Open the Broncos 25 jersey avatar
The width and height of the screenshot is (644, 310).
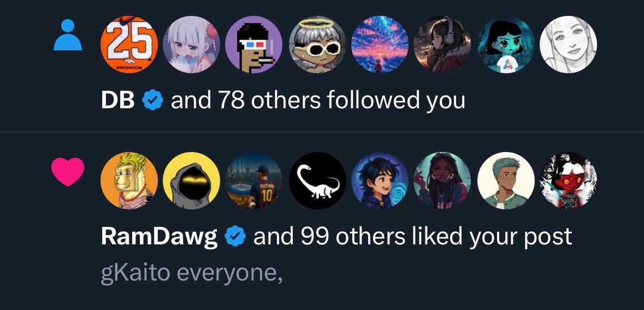click(129, 44)
